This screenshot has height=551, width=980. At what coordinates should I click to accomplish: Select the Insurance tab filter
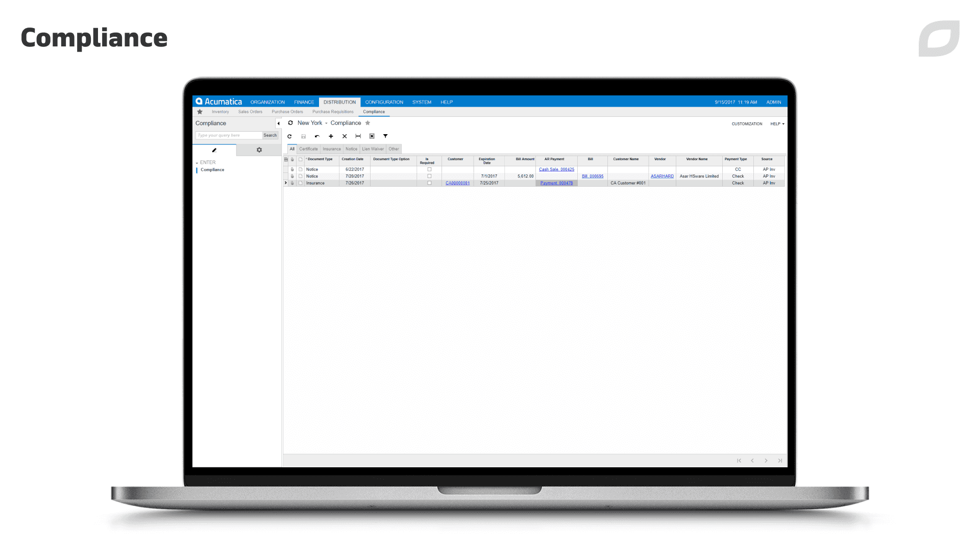coord(331,148)
